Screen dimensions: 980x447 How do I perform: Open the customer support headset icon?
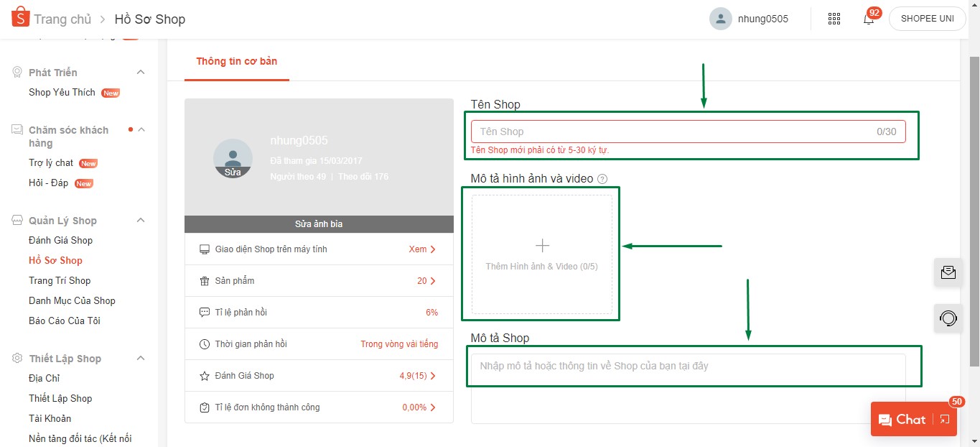click(948, 318)
